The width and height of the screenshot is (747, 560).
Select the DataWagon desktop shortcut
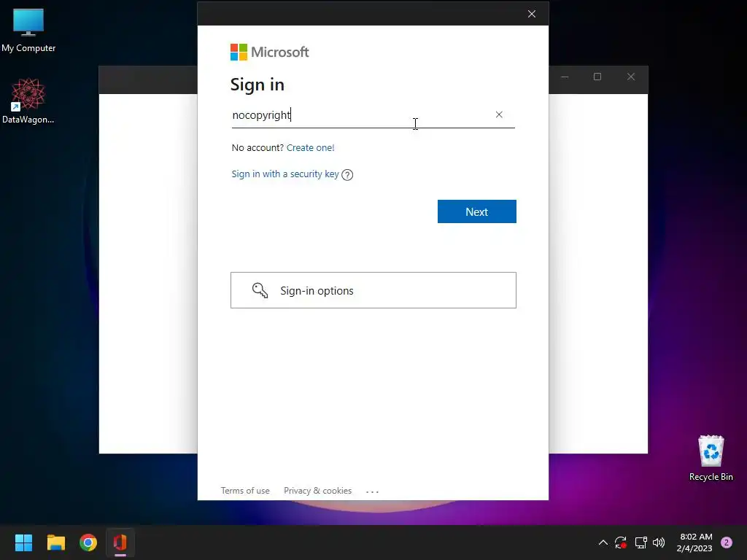[x=28, y=101]
